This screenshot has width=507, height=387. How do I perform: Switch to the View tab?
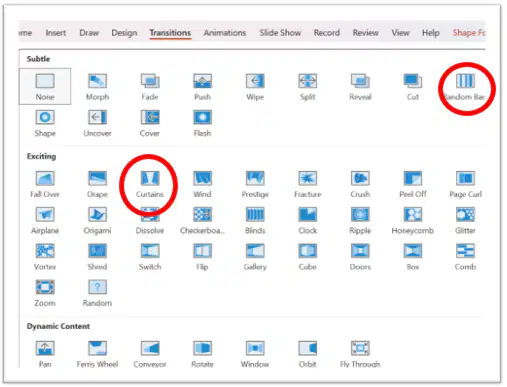point(400,33)
